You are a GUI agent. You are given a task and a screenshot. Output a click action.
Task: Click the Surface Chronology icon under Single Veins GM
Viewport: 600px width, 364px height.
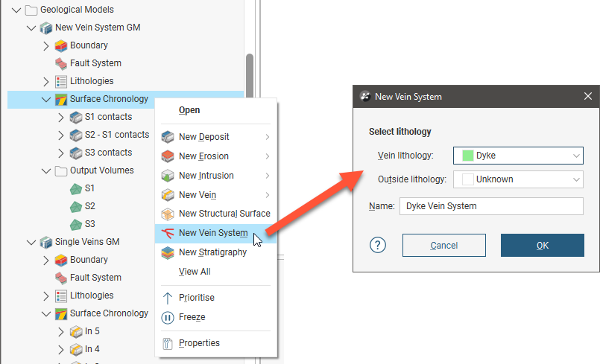(x=61, y=314)
